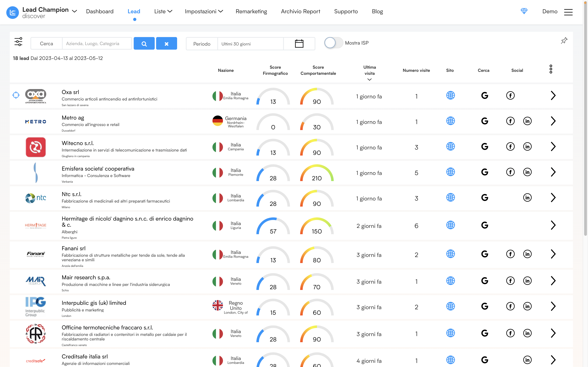Expand the Impostazioni dropdown
This screenshot has width=588, height=367.
click(204, 11)
